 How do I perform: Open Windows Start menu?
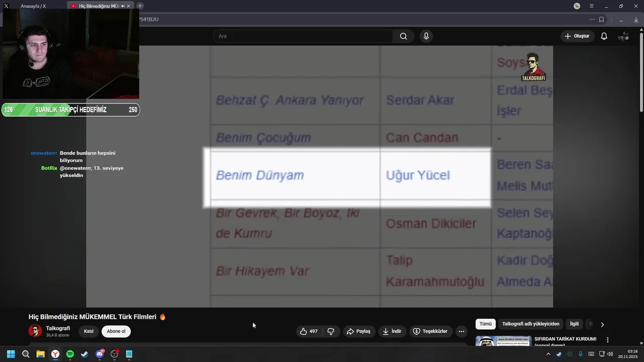coord(11,354)
